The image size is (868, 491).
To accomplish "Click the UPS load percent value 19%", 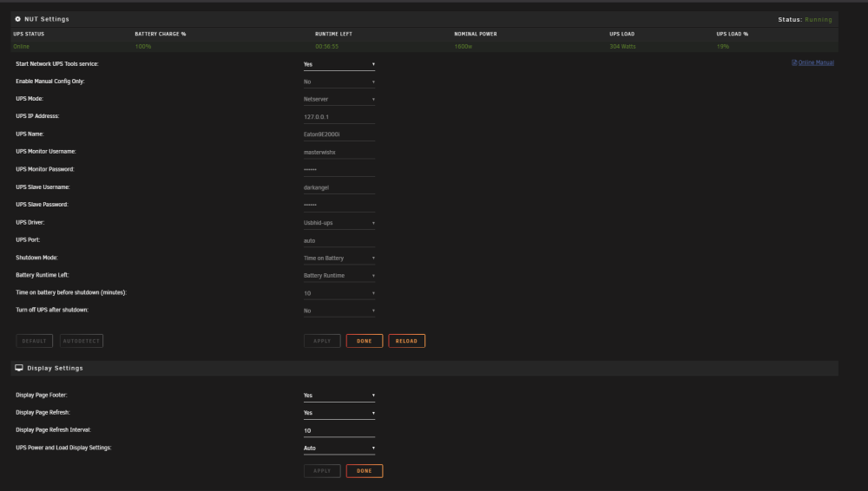I will 722,47.
